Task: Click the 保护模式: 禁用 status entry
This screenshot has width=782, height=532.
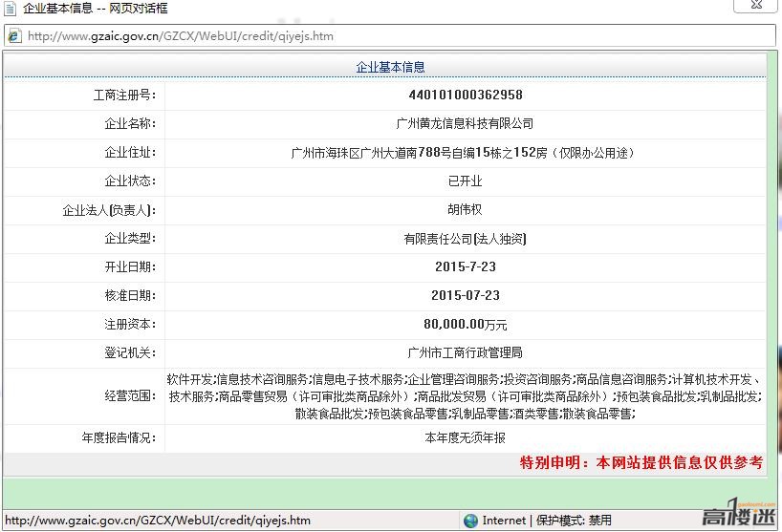Action: (574, 521)
